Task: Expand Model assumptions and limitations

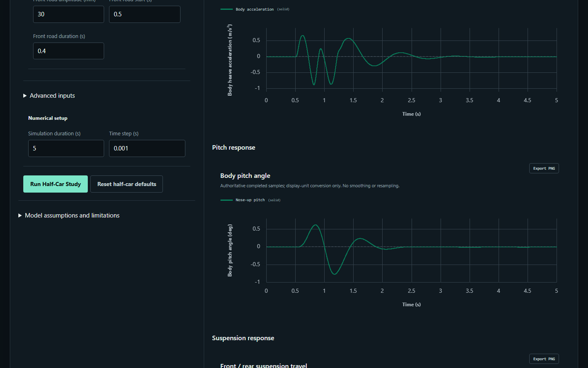Action: [x=69, y=215]
